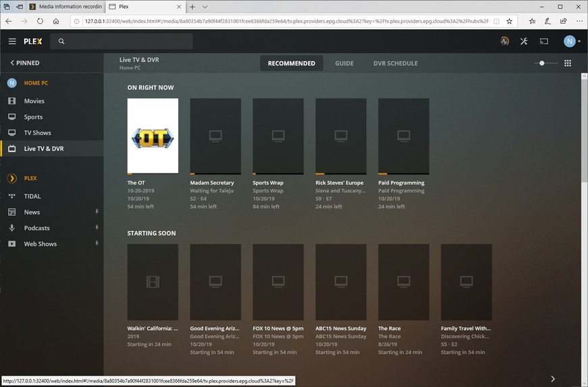Click browser Refresh button
588x387 pixels.
coord(40,22)
